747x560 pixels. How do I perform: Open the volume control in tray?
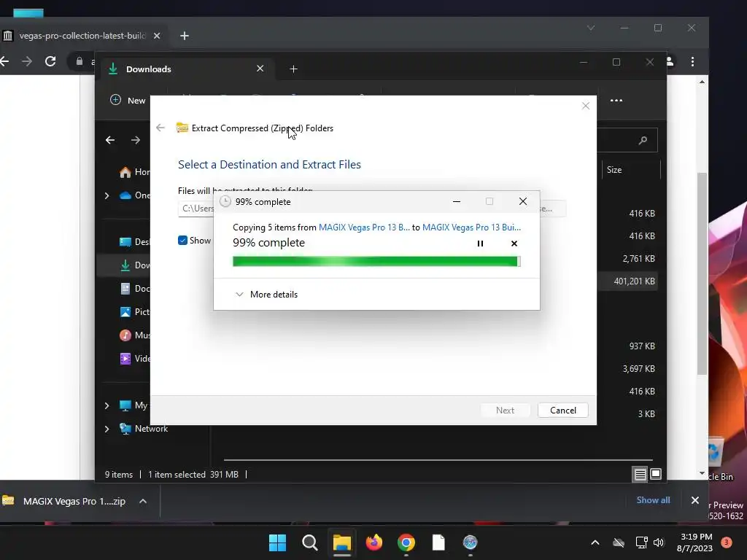click(659, 542)
